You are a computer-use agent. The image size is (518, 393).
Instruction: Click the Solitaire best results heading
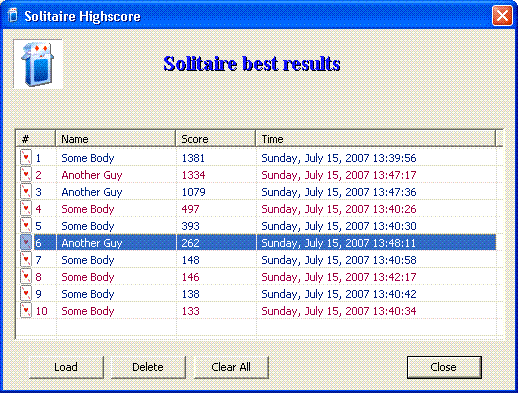pos(252,64)
